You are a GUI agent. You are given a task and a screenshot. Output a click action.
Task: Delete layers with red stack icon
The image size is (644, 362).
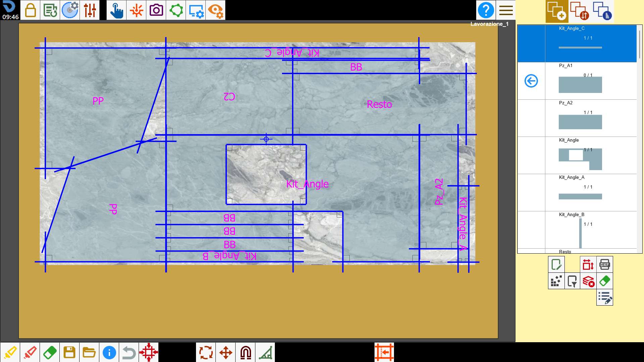coord(588,281)
